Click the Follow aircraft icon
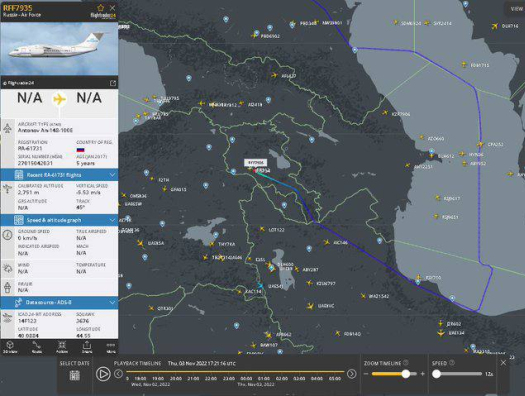Screen dimensions: 525x396 [x=62, y=347]
